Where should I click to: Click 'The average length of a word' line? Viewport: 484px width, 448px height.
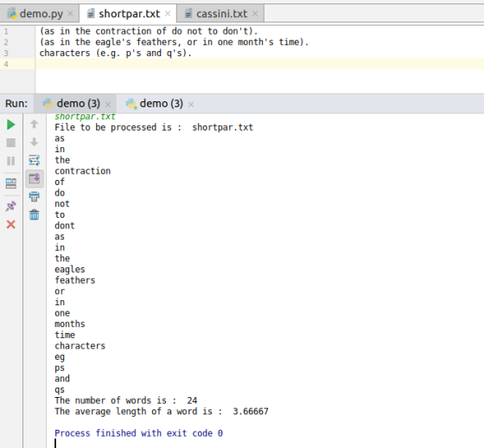pos(162,411)
